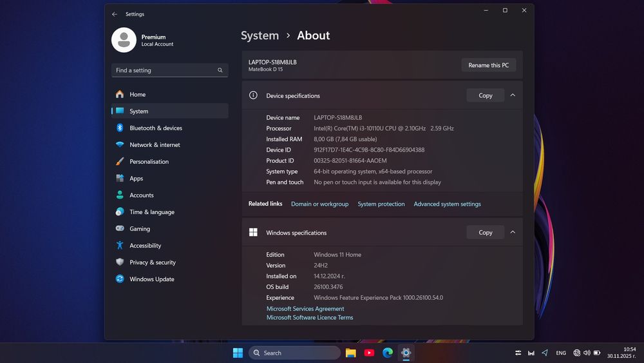Copy the Device specifications
Screen dimensions: 644x363
[485, 95]
